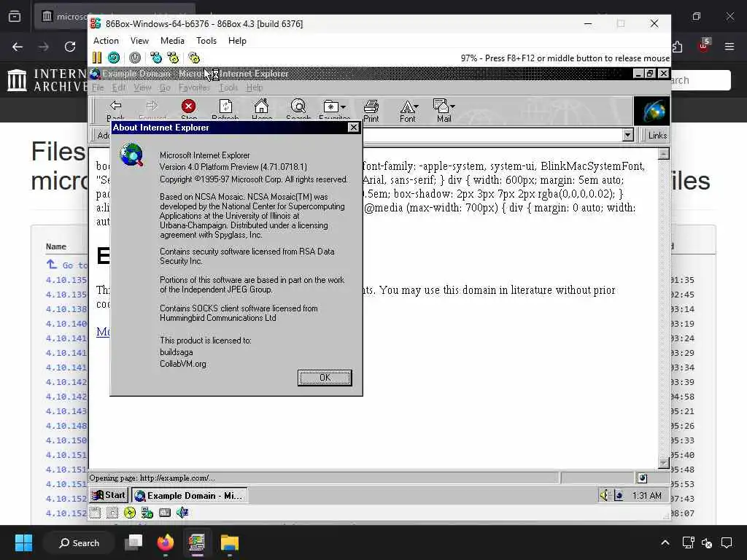Click OK in About Internet Explorer dialog
The height and width of the screenshot is (560, 747).
[325, 378]
